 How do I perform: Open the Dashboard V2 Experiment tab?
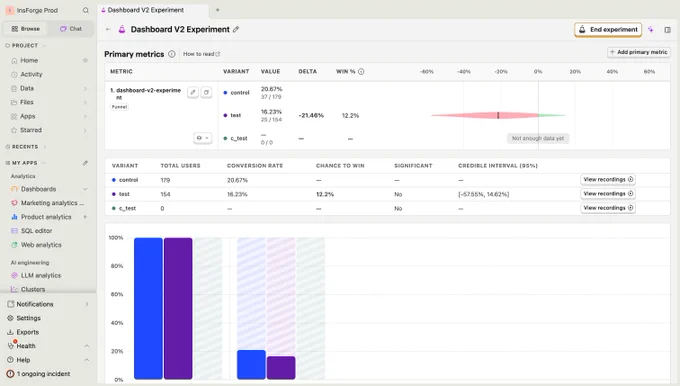click(145, 10)
